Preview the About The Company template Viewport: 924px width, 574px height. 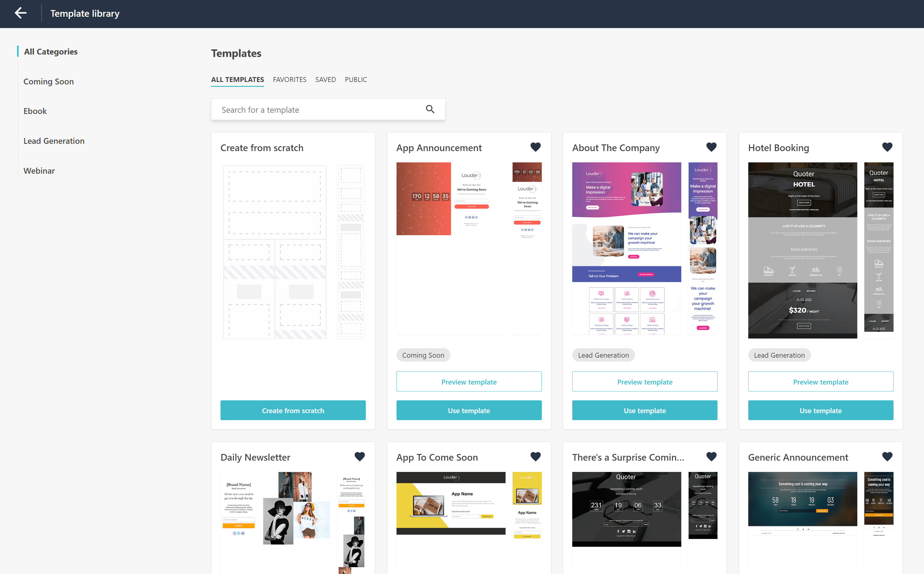[644, 381]
